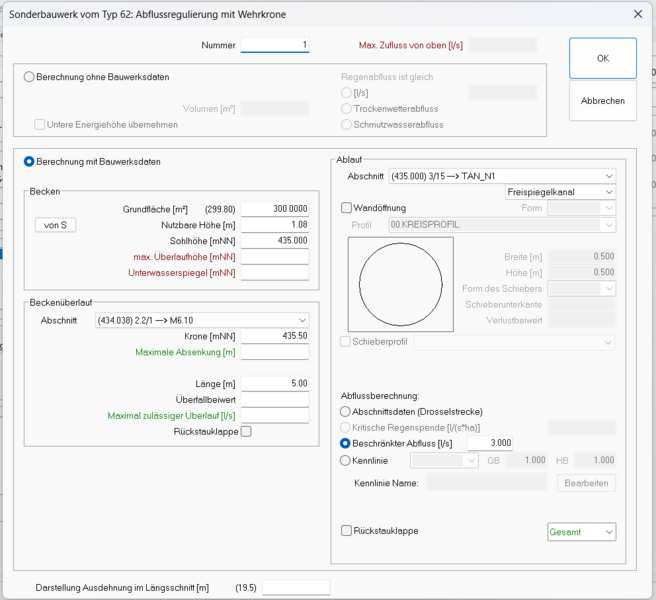Check 'Untere Energiehöhe übernehmen' box
Viewport: 656px width, 600px height.
40,125
